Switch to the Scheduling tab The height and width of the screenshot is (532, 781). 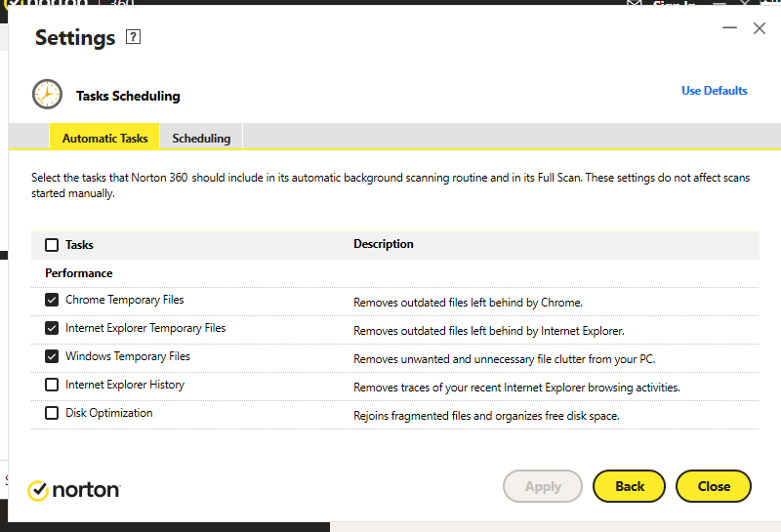click(201, 138)
